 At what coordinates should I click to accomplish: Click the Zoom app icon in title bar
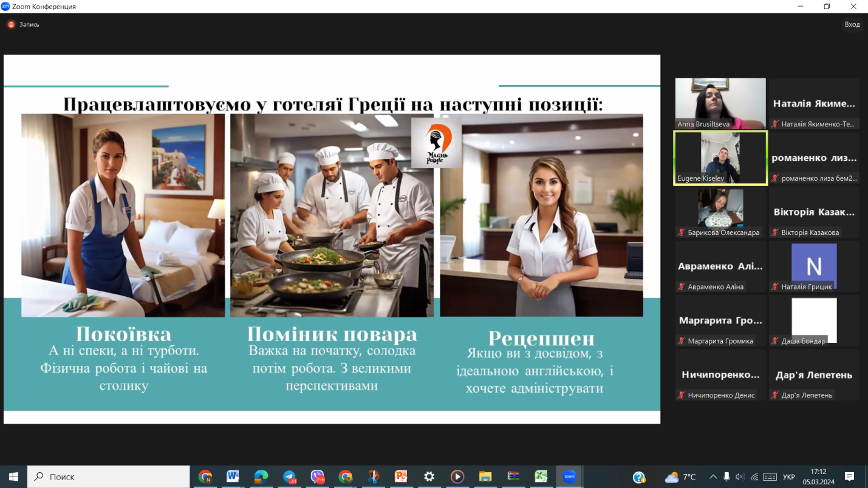click(5, 6)
